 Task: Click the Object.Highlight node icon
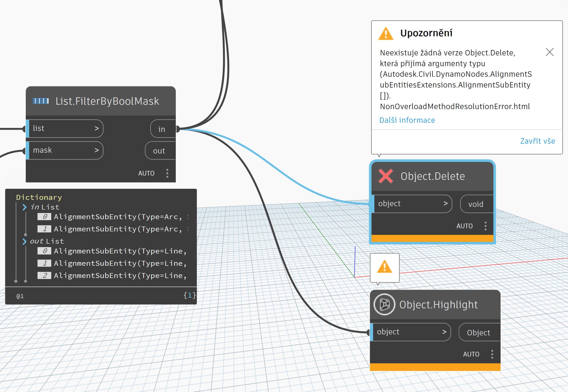coord(384,304)
